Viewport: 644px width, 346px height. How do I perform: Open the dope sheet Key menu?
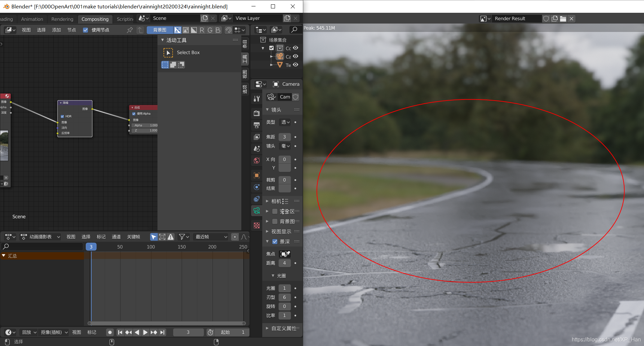pos(133,237)
